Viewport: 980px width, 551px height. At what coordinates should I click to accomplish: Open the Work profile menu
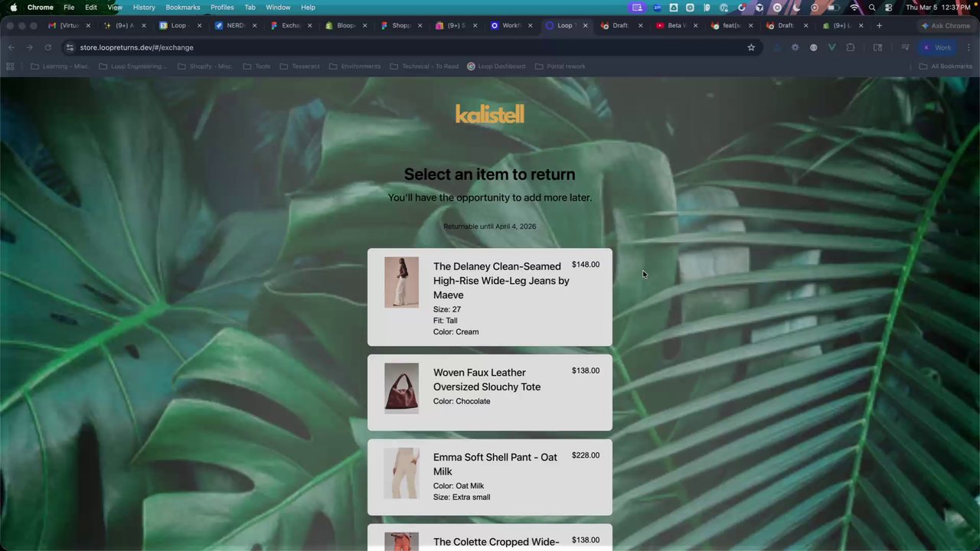(937, 47)
